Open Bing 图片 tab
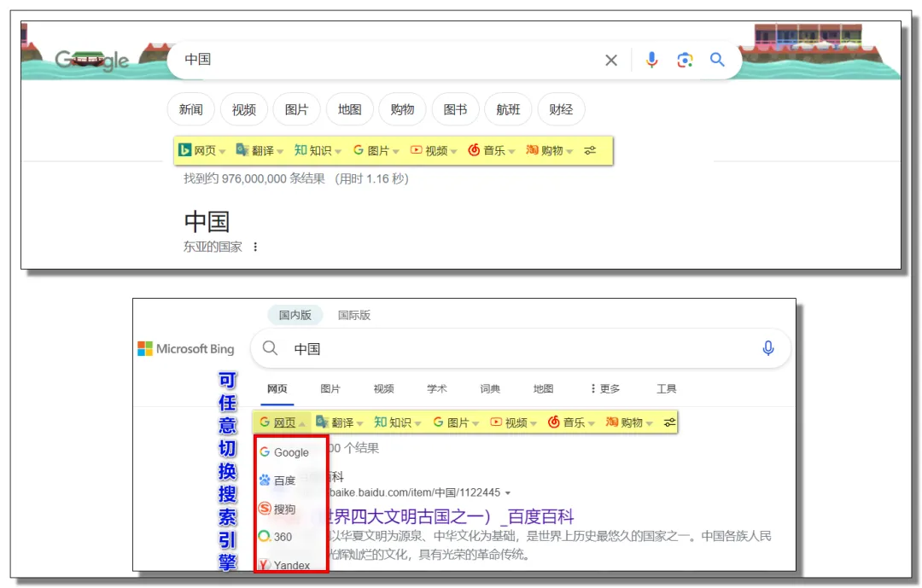 click(x=330, y=388)
